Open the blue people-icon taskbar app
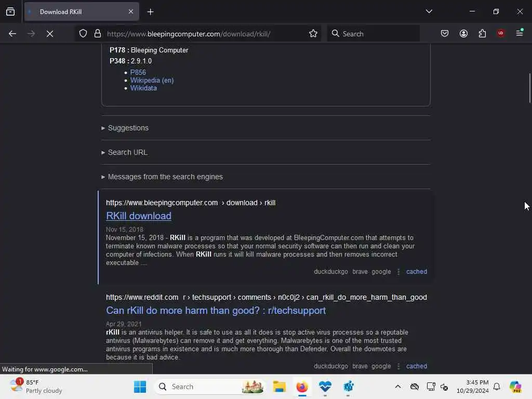The width and height of the screenshot is (532, 399). pyautogui.click(x=348, y=387)
